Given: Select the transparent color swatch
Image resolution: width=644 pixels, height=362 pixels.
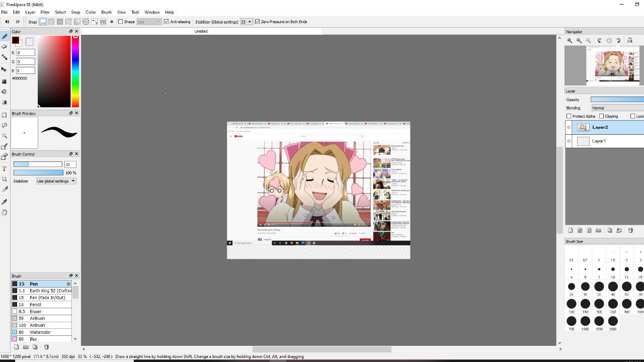Looking at the screenshot, I should click(30, 42).
